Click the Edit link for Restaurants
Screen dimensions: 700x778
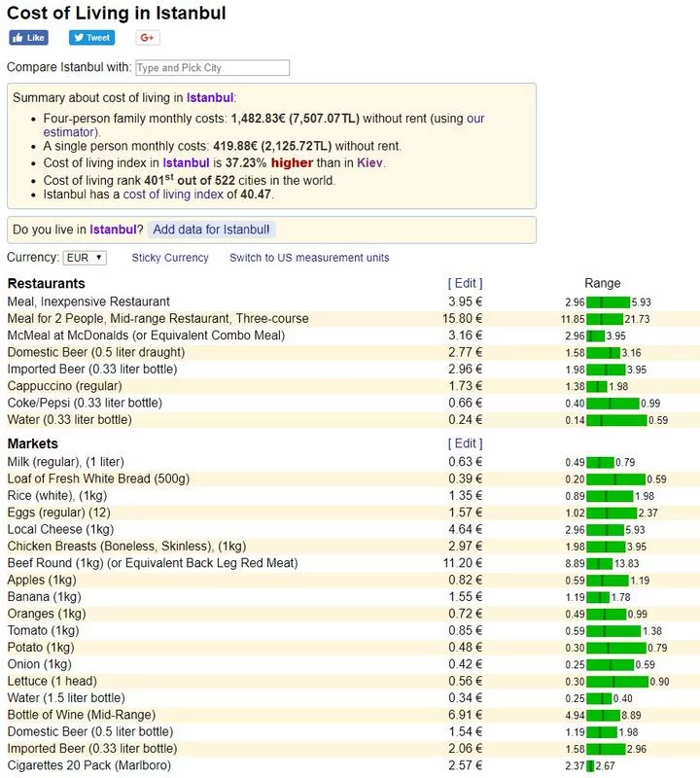pyautogui.click(x=466, y=283)
